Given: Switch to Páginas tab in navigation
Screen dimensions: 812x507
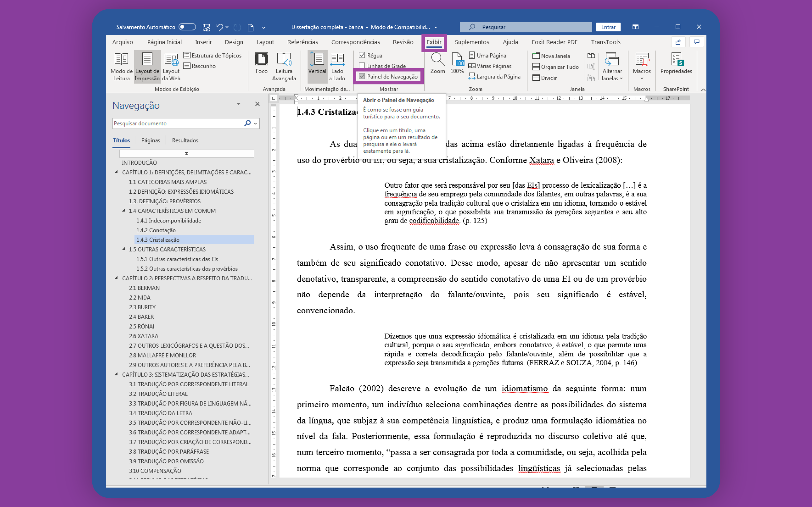Looking at the screenshot, I should 150,140.
